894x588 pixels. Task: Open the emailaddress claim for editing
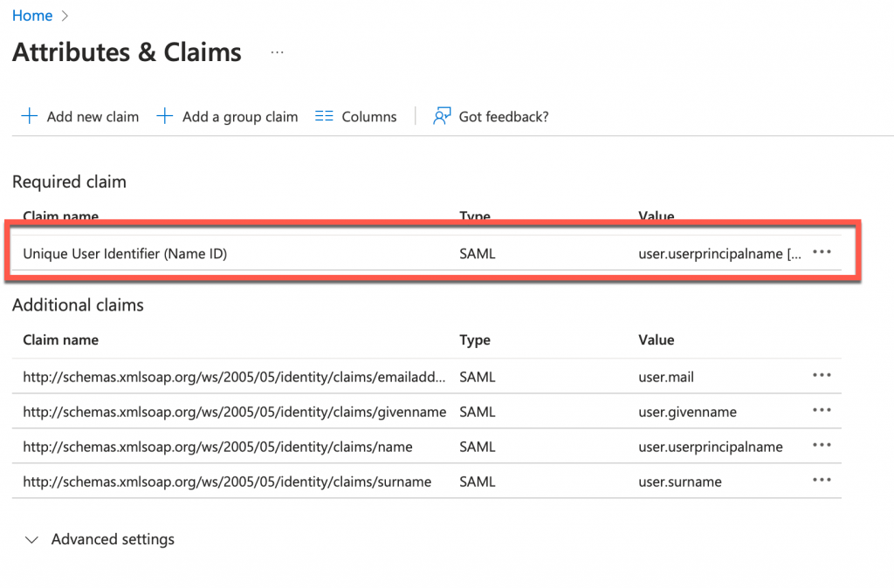point(236,376)
